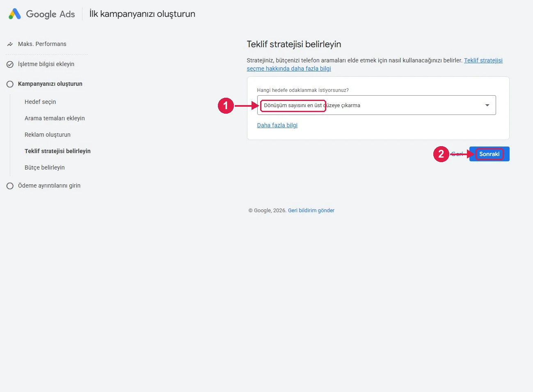Screen dimensions: 533x392
Task: Click the İlk kampanyanızı oluşturun title
Action: pos(142,14)
